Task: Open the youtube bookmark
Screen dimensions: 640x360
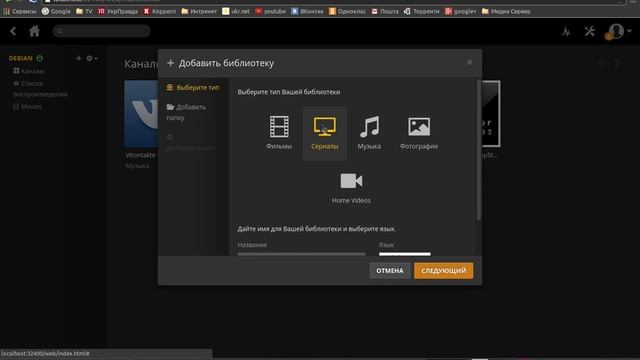Action: 271,11
